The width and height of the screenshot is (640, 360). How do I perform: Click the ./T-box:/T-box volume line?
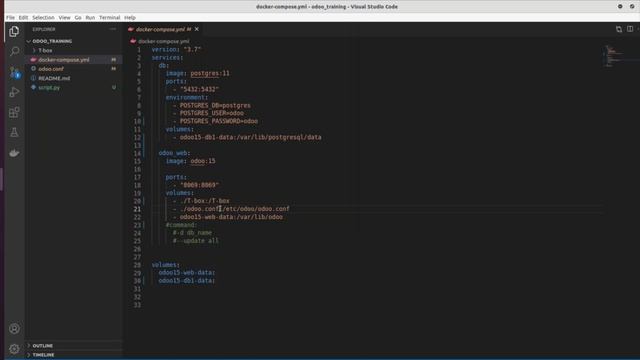pyautogui.click(x=204, y=201)
